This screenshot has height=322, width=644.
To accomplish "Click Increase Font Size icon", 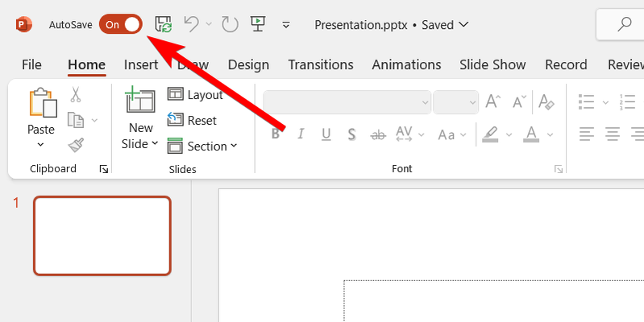I will click(x=492, y=101).
